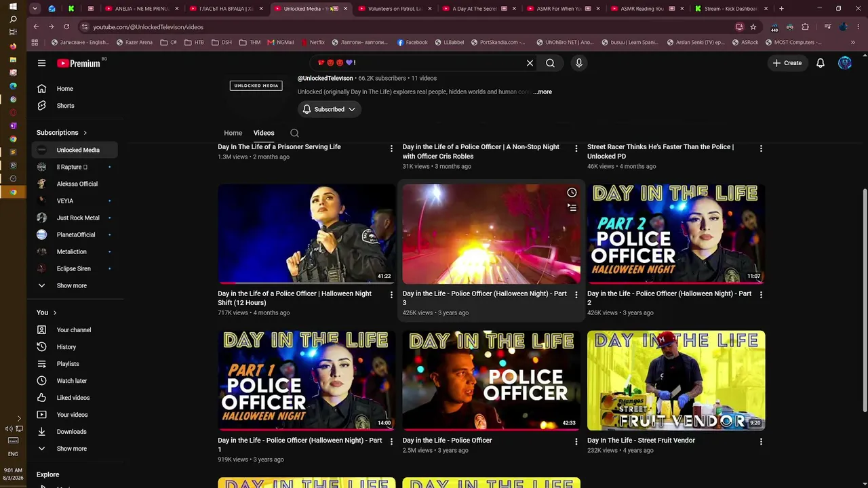Launch Firefox from the taskbar

(x=13, y=46)
